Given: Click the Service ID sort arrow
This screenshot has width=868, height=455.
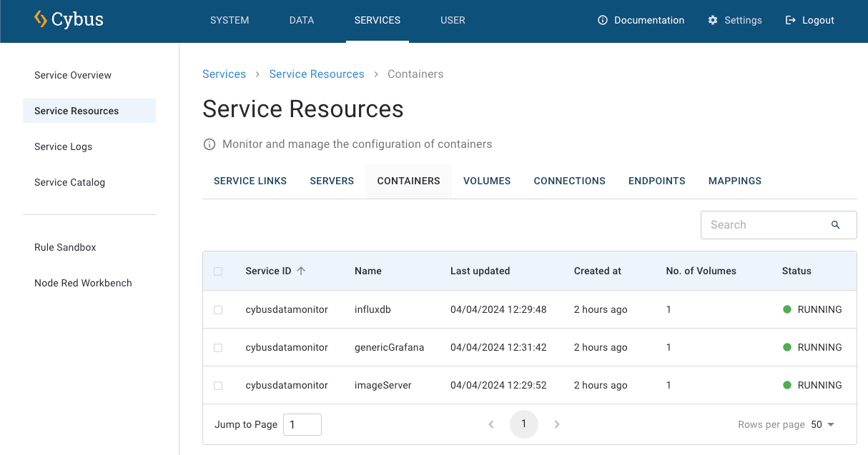Looking at the screenshot, I should coord(301,271).
